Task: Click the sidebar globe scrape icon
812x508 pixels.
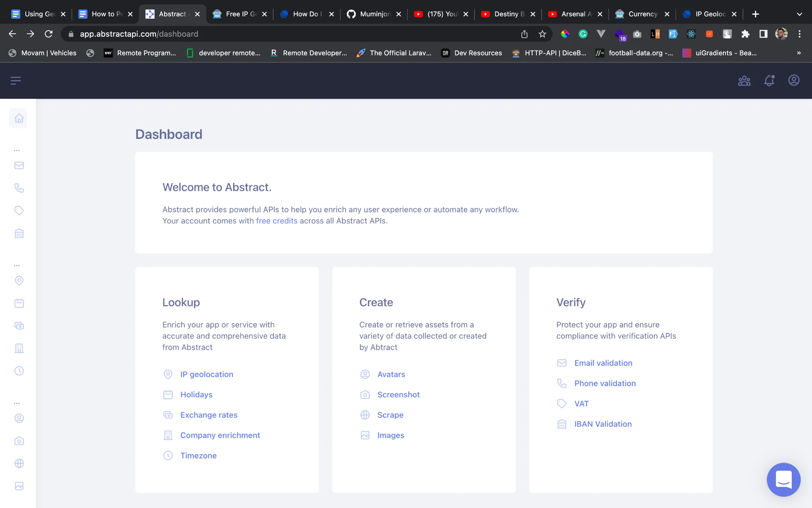Action: tap(19, 463)
